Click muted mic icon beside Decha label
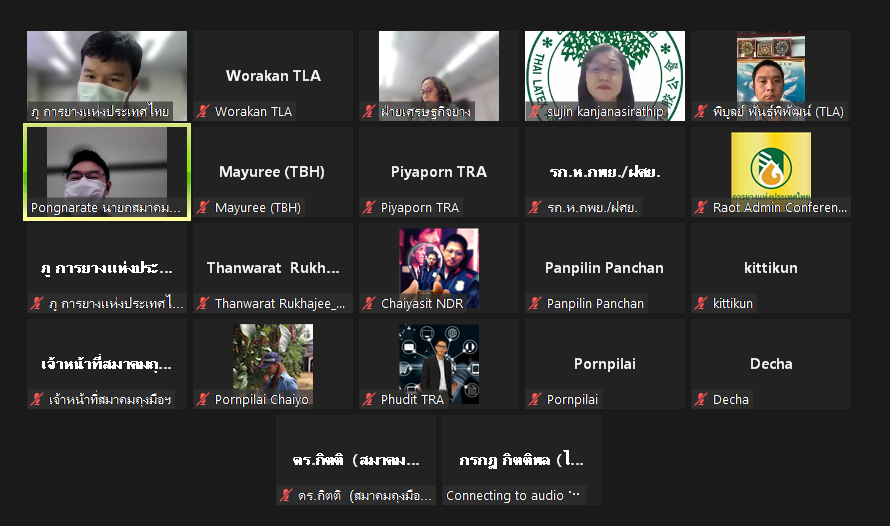Screen dimensions: 890x526 click(x=701, y=399)
